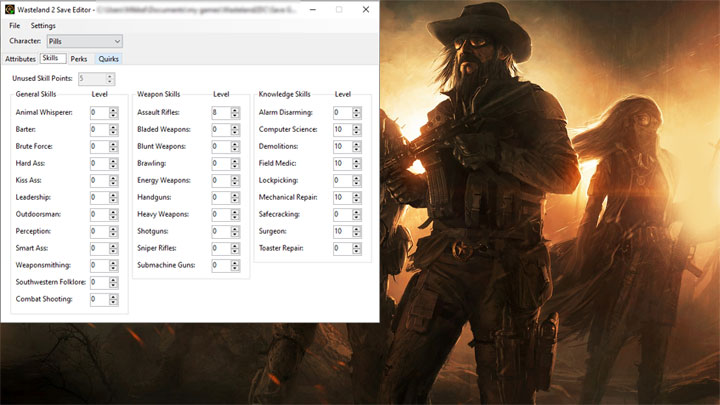
Task: Adjust the Combat Shooting level stepper
Action: click(113, 299)
